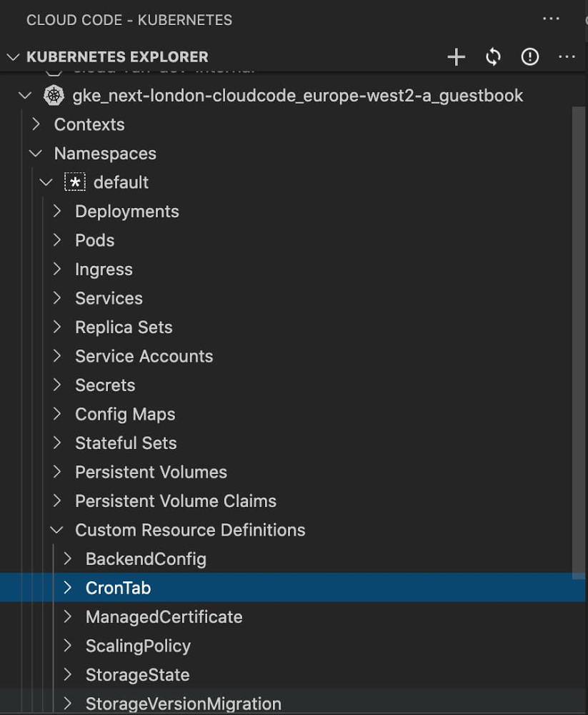Select the Custom Resource Definitions label
This screenshot has width=588, height=715.
pos(190,530)
